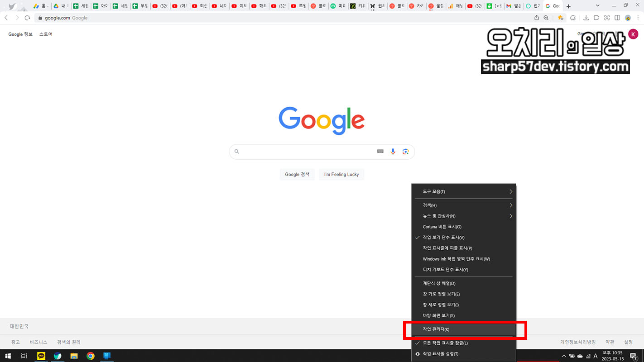Select 창 세로 정렬 보기(I) menu item
The image size is (644, 362).
(464, 305)
